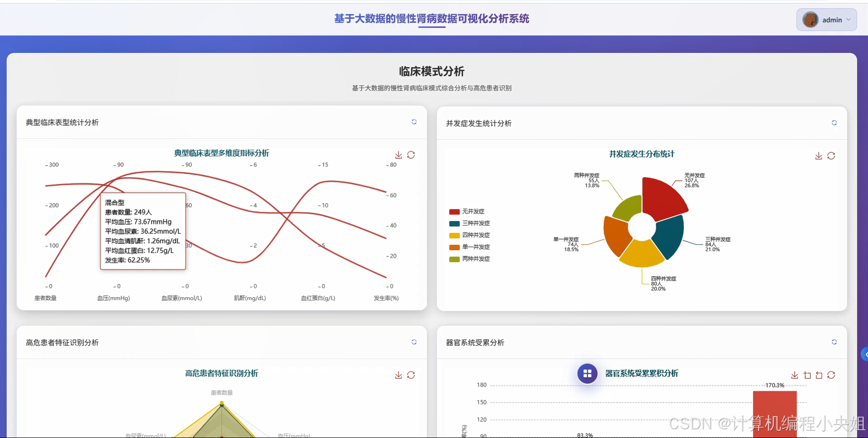Download the 并发症发生分布统计 pie chart

coord(819,156)
